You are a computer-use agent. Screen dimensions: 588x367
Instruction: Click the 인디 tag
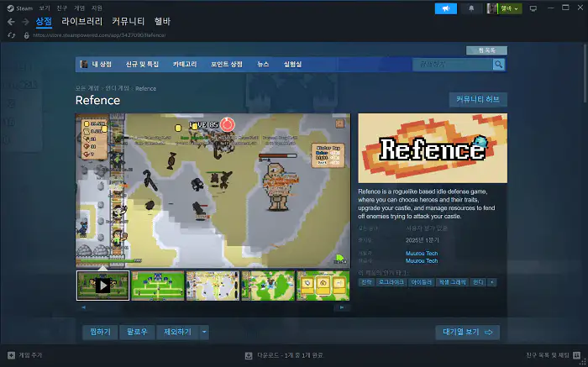pyautogui.click(x=478, y=282)
